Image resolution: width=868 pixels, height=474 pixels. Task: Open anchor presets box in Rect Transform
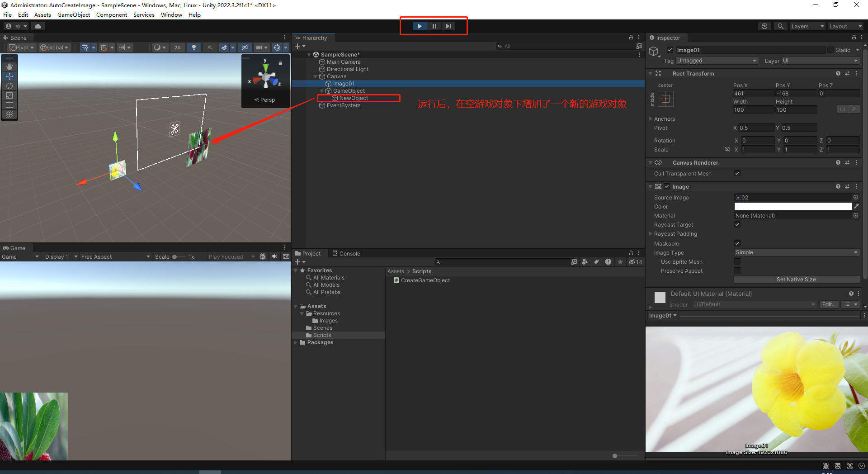[x=666, y=99]
